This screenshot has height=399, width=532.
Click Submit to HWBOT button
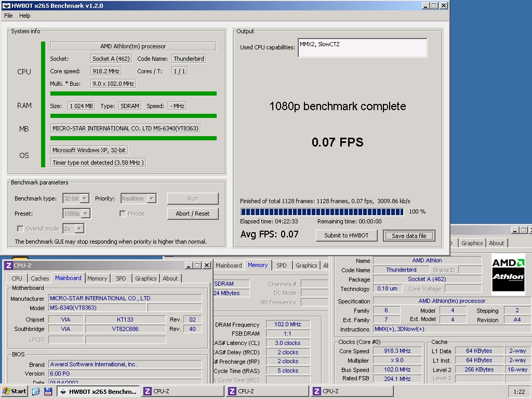[347, 235]
